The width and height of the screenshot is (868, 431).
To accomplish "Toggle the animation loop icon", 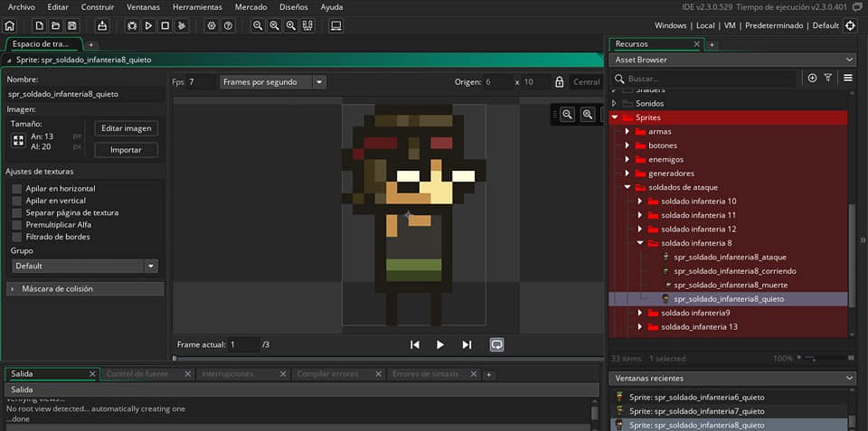I will (x=496, y=344).
